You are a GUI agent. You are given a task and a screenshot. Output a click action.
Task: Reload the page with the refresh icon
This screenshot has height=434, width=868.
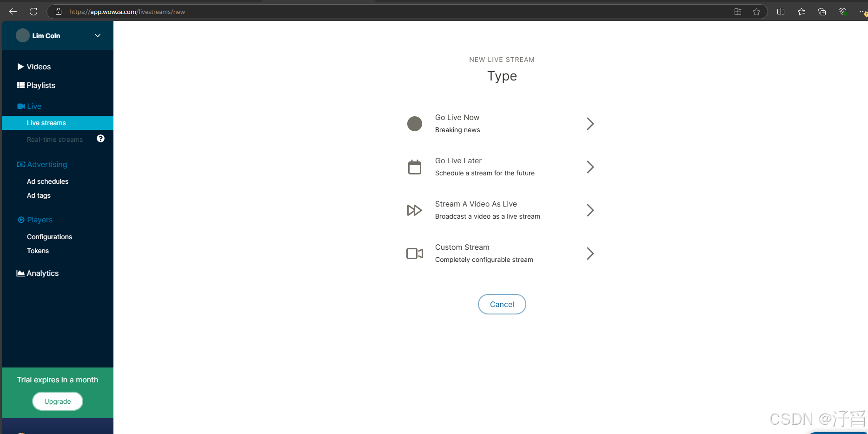33,12
